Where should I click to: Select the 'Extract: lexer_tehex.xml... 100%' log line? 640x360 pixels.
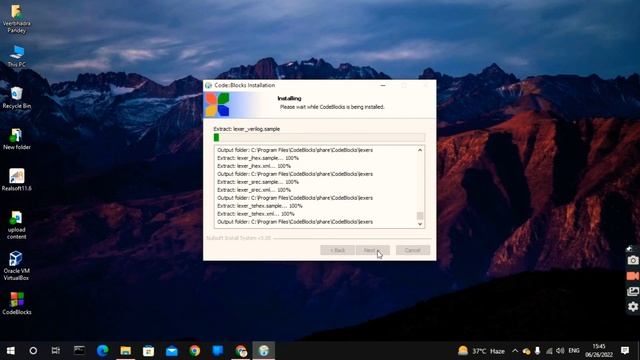pyautogui.click(x=256, y=214)
